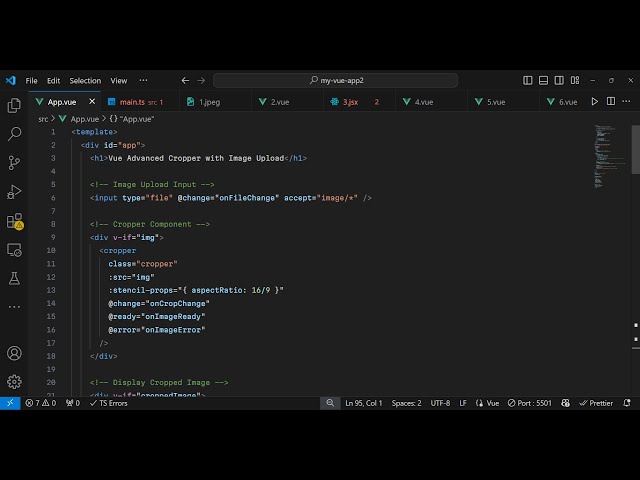This screenshot has width=640, height=480.
Task: Click Port : 5501 in status bar
Action: (529, 403)
